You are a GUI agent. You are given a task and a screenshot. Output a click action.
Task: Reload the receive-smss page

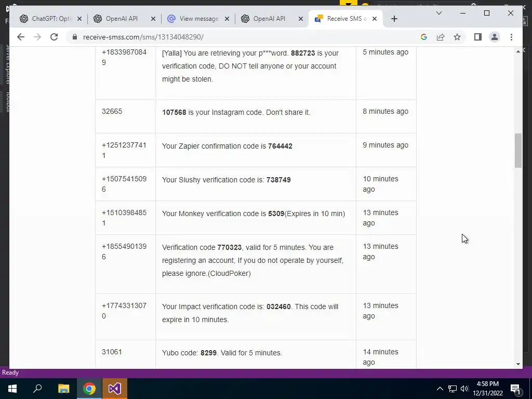click(54, 37)
